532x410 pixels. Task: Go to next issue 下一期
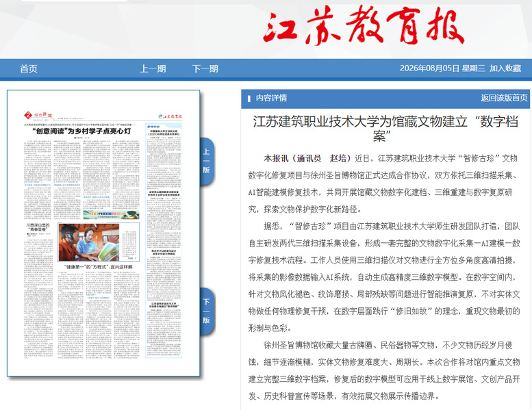[205, 69]
